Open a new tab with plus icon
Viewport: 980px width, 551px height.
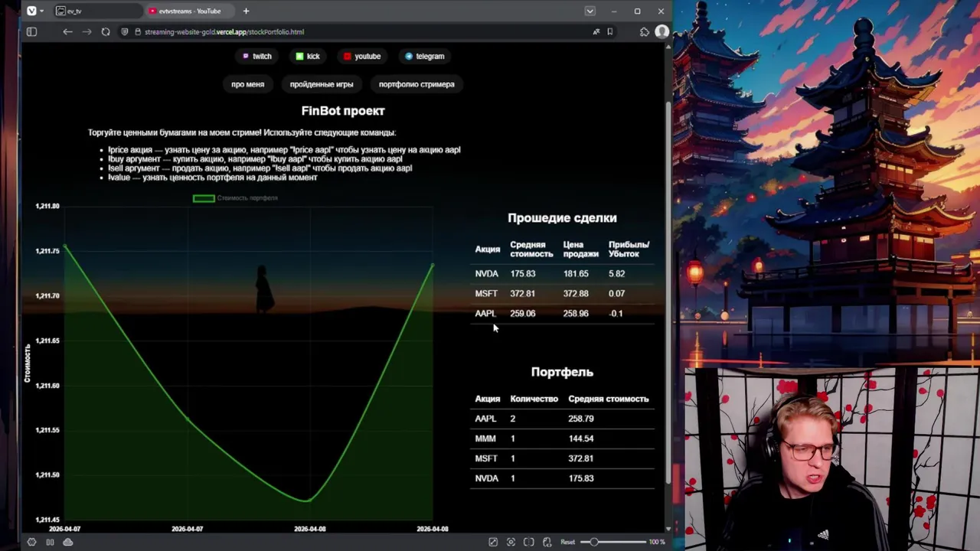click(x=246, y=11)
